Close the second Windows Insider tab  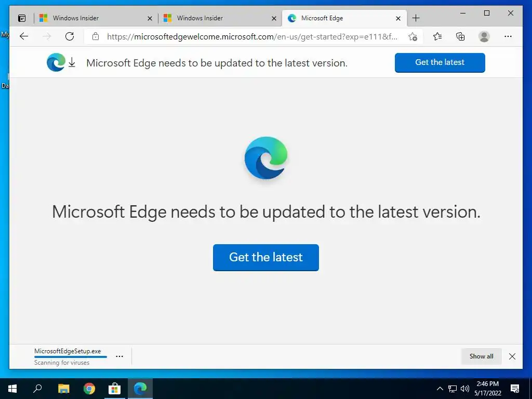(274, 18)
